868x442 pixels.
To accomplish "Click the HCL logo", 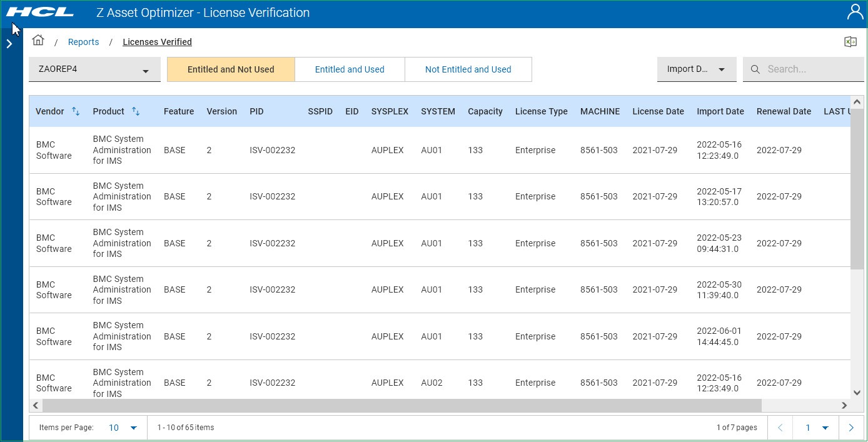I will point(40,13).
